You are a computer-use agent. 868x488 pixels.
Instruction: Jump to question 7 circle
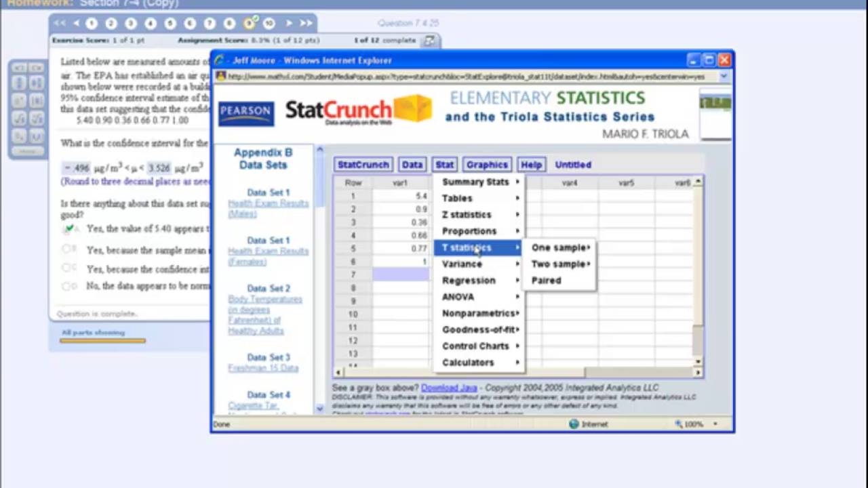point(210,23)
